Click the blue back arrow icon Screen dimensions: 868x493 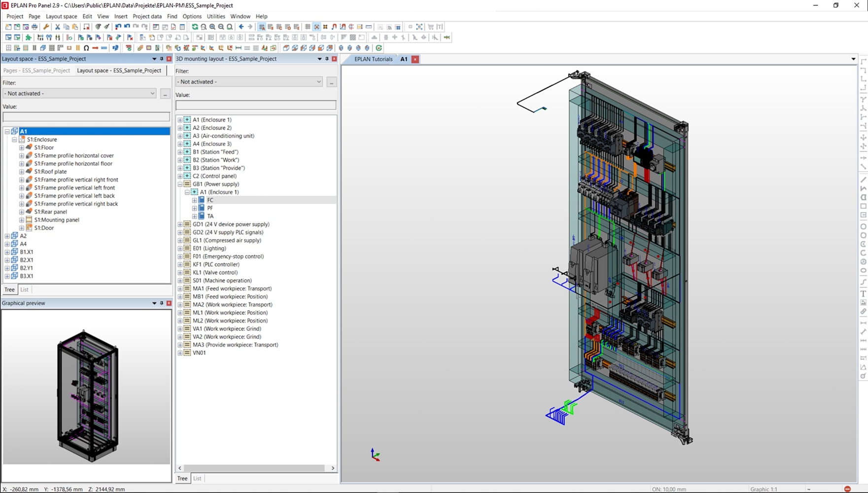coord(241,27)
